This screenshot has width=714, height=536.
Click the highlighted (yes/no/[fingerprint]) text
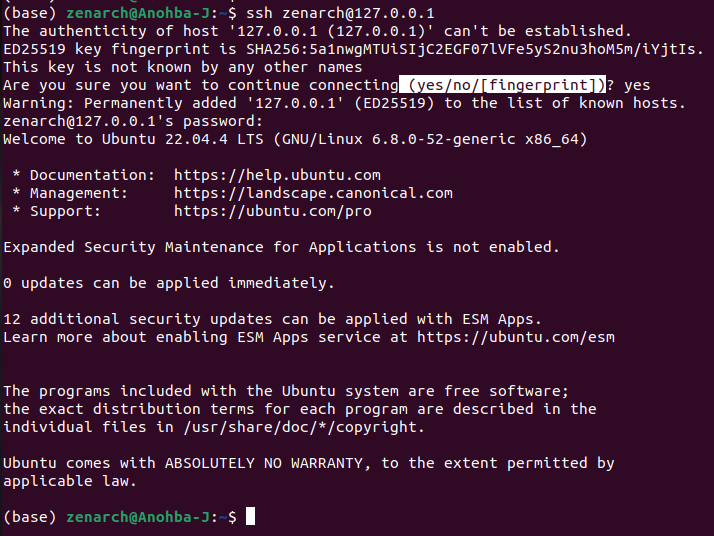[502, 85]
